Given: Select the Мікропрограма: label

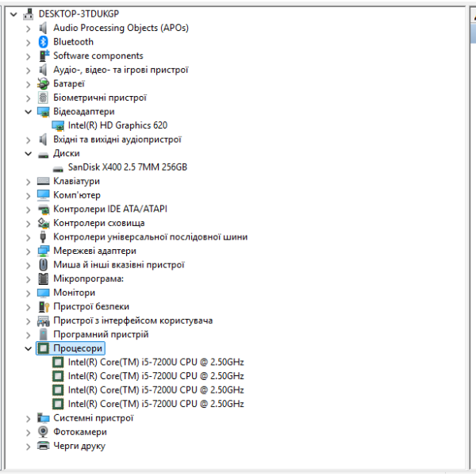Looking at the screenshot, I should coord(88,278).
